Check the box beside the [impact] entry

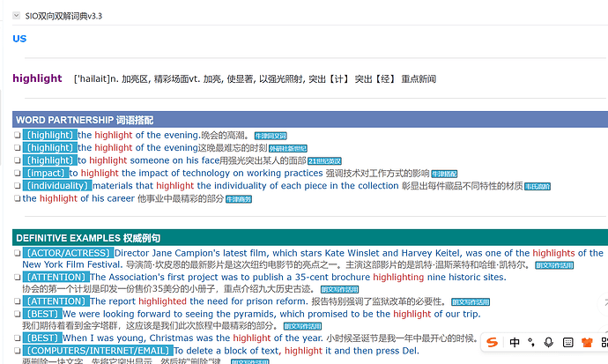click(17, 174)
